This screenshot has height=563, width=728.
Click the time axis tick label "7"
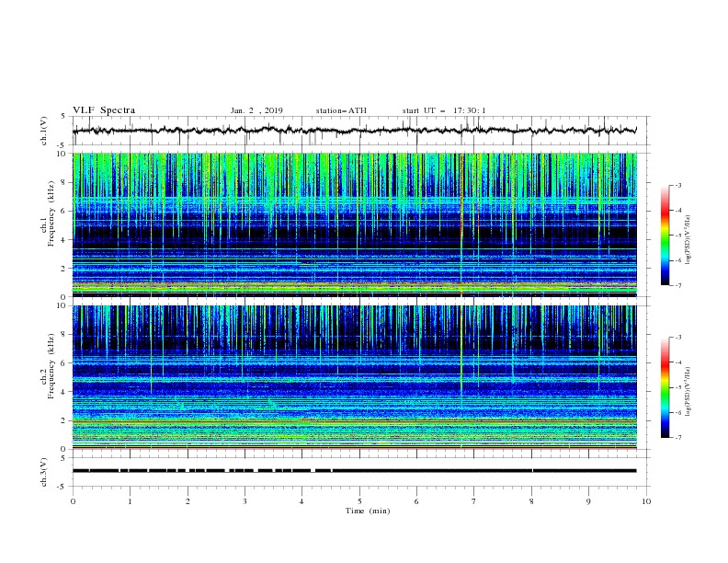[474, 501]
